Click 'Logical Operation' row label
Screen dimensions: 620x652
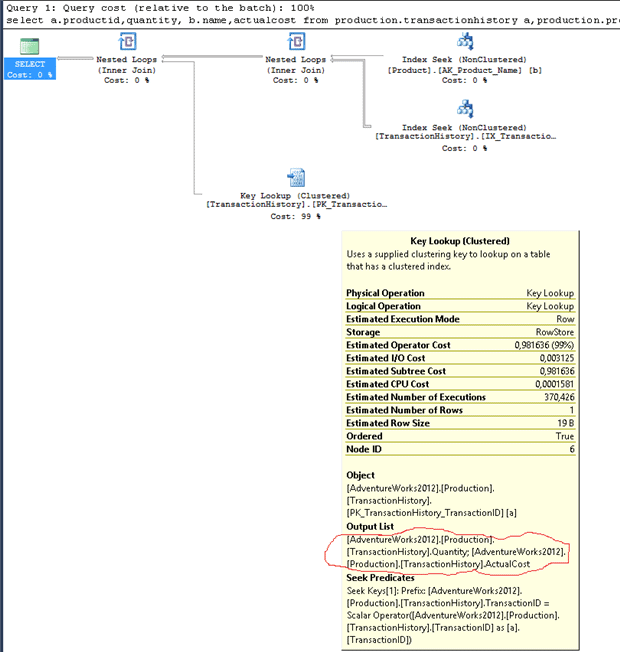(x=383, y=306)
